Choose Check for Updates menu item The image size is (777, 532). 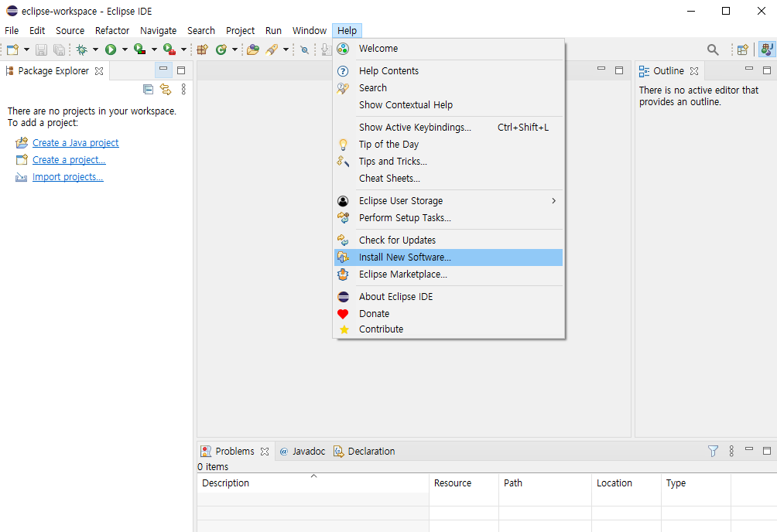click(448, 240)
